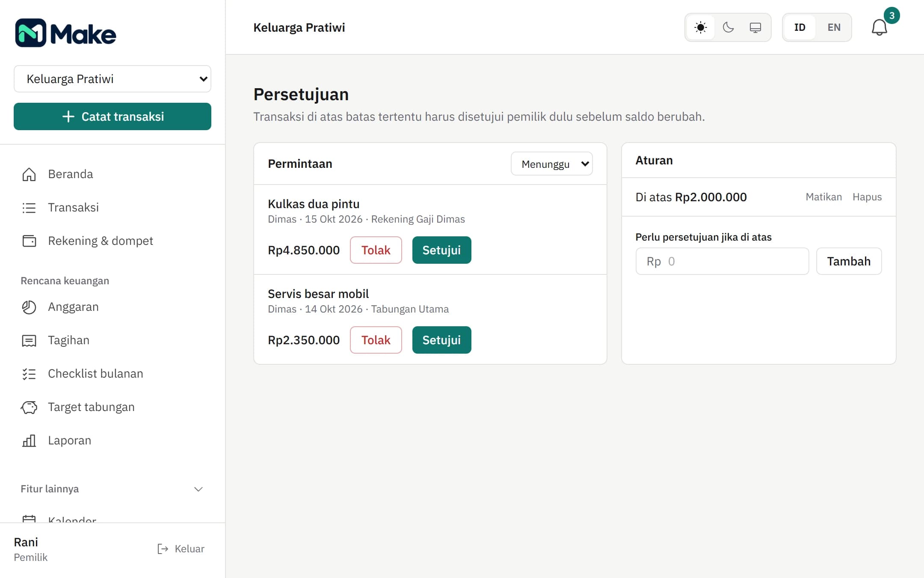Screen dimensions: 924x578
Task: Reject the Kulkas dua pintu request
Action: tap(376, 250)
